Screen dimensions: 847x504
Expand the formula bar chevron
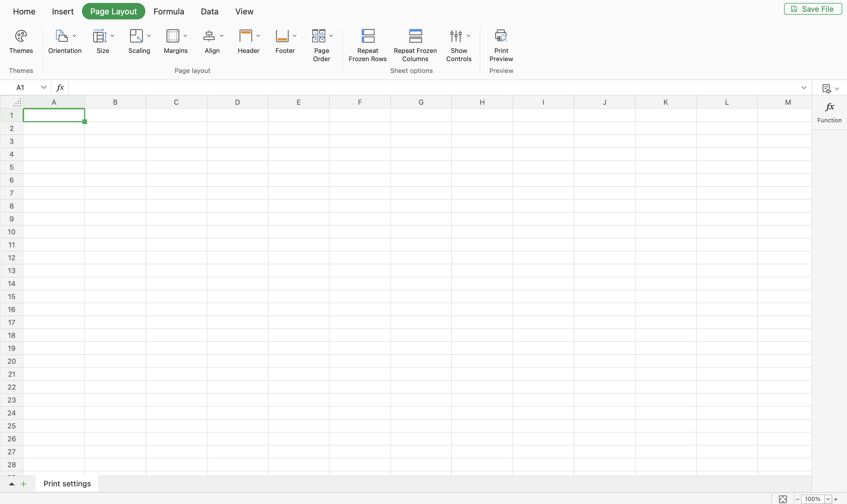(803, 88)
